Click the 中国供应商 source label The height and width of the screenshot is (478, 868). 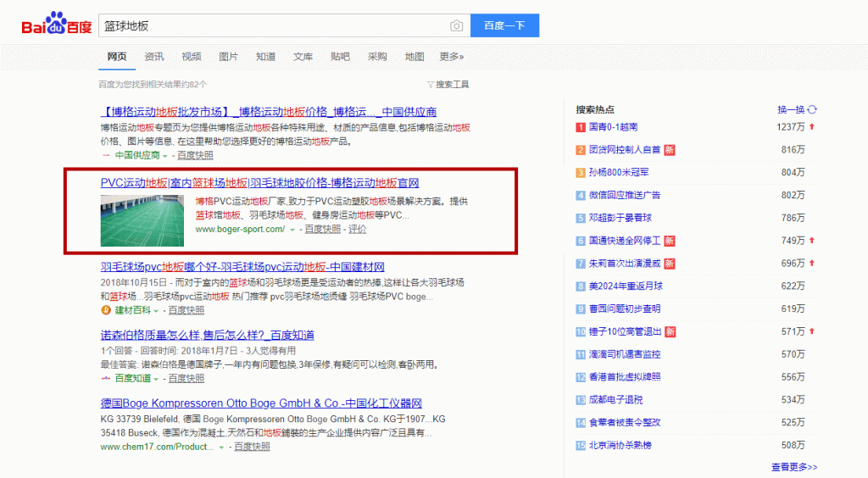136,155
